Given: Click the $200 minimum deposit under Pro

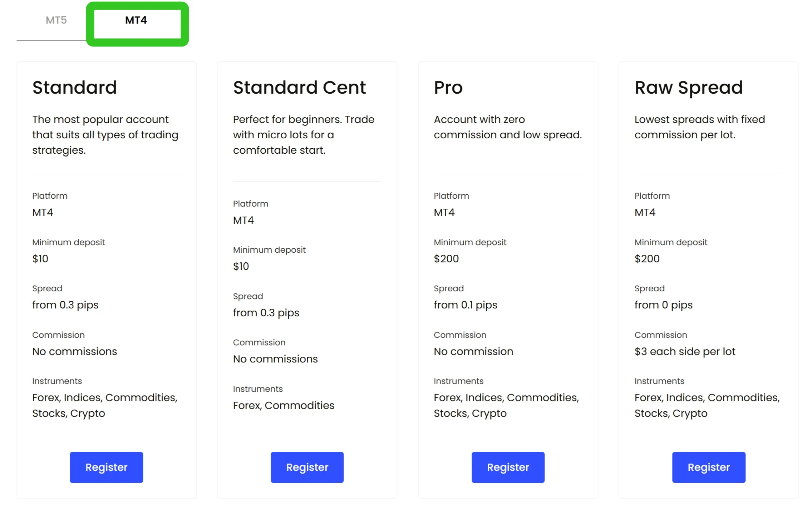Looking at the screenshot, I should pos(446,259).
